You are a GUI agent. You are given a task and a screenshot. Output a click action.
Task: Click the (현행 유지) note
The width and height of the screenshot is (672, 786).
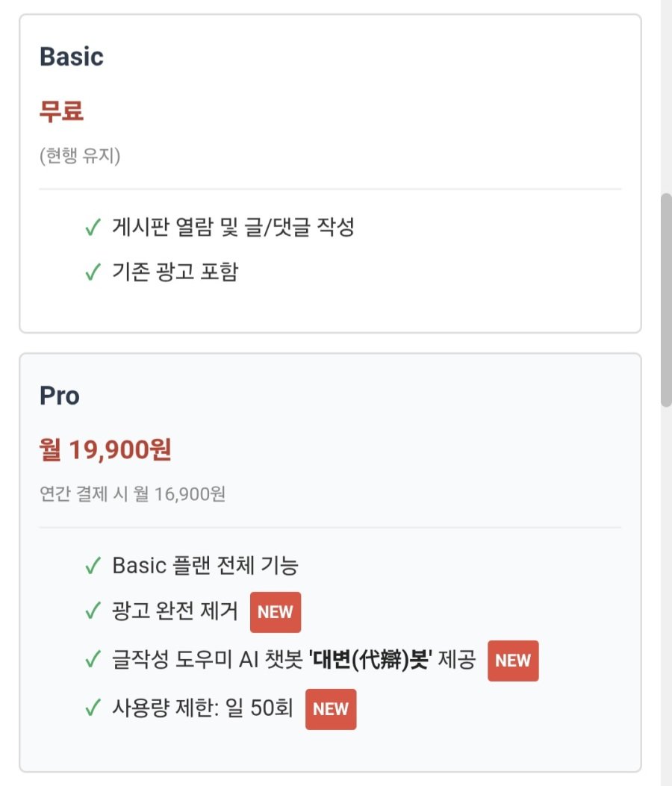[80, 157]
